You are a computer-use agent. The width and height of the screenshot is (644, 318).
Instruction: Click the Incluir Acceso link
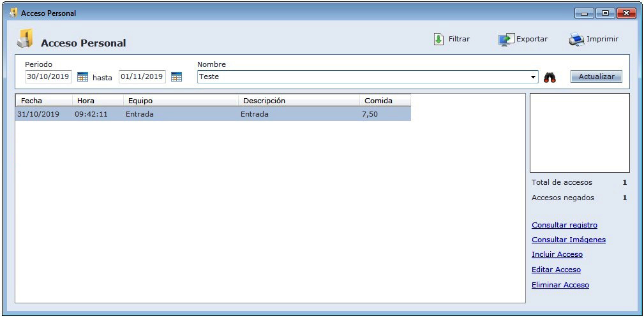[x=557, y=254]
